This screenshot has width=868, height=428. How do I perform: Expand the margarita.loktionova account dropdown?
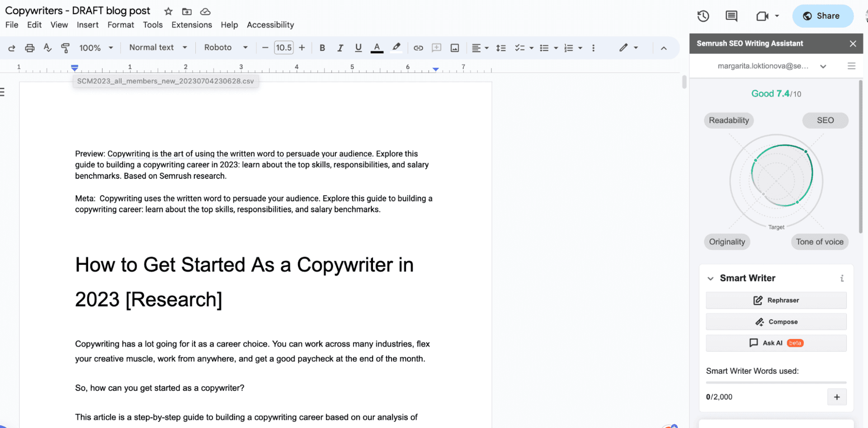(823, 66)
